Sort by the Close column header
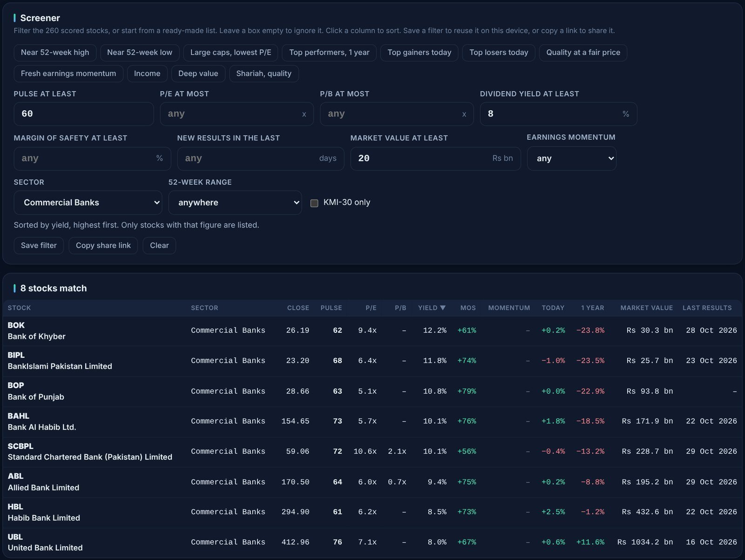 click(x=298, y=308)
